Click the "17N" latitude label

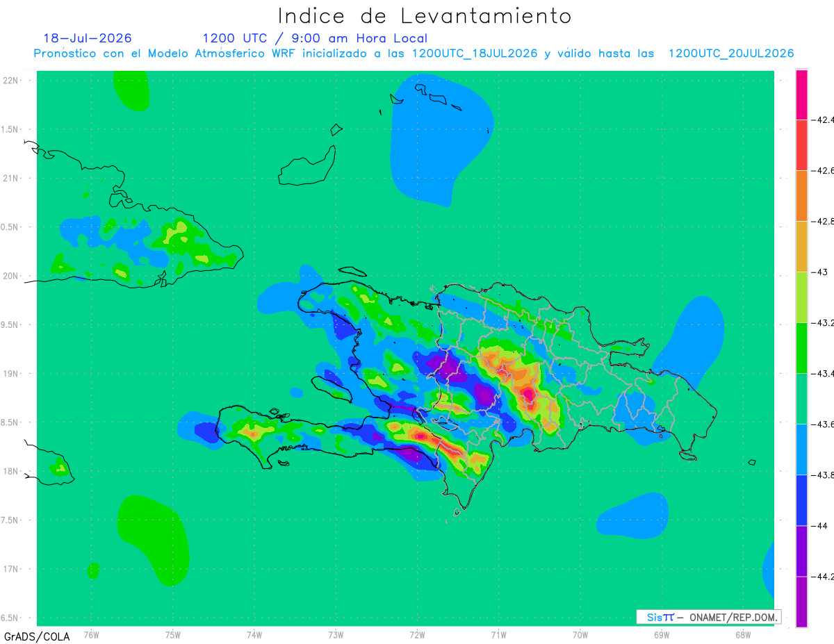click(11, 569)
